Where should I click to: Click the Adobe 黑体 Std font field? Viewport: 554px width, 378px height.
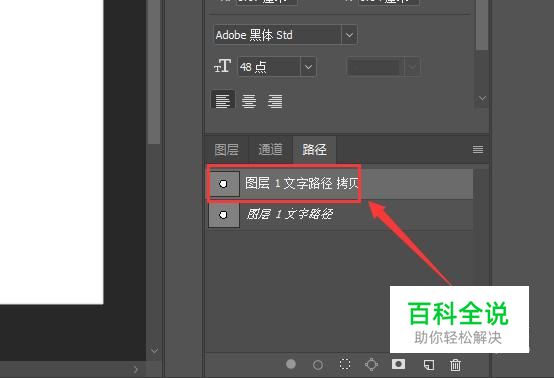click(x=278, y=35)
